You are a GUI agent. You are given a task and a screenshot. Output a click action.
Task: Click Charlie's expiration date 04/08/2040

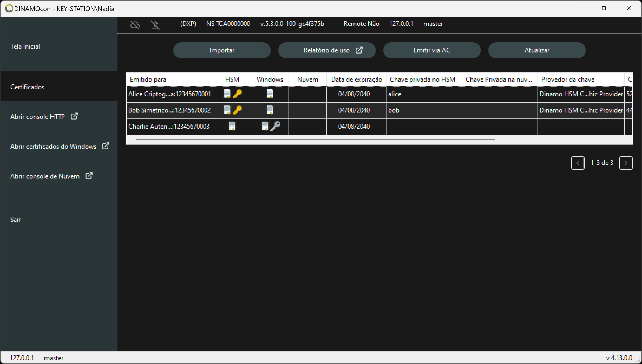[x=354, y=127]
